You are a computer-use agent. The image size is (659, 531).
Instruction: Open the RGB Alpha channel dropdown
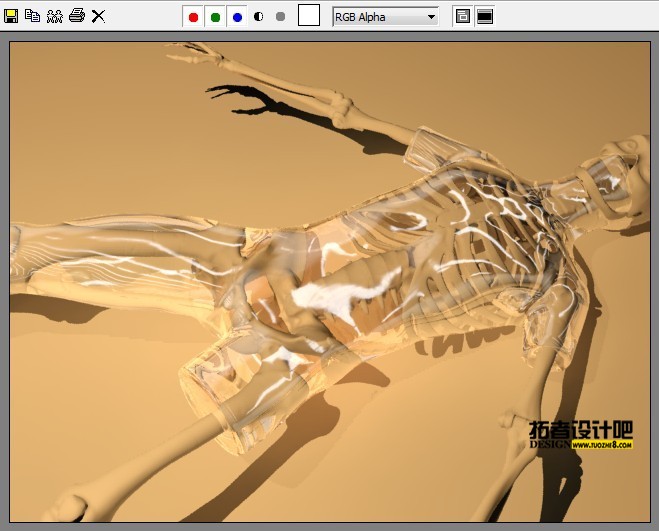pyautogui.click(x=378, y=17)
